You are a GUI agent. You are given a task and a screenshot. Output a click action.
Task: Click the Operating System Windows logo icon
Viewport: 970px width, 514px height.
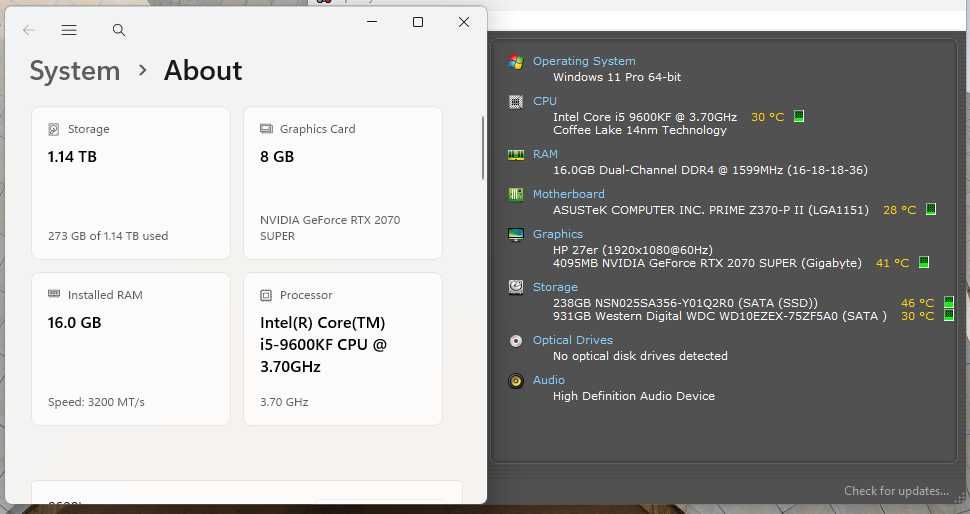(x=516, y=62)
